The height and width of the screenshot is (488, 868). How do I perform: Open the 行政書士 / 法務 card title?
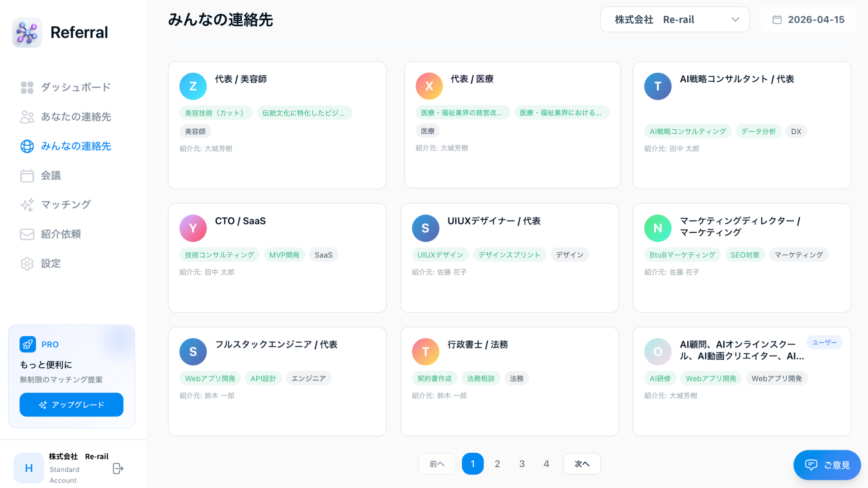pyautogui.click(x=477, y=345)
